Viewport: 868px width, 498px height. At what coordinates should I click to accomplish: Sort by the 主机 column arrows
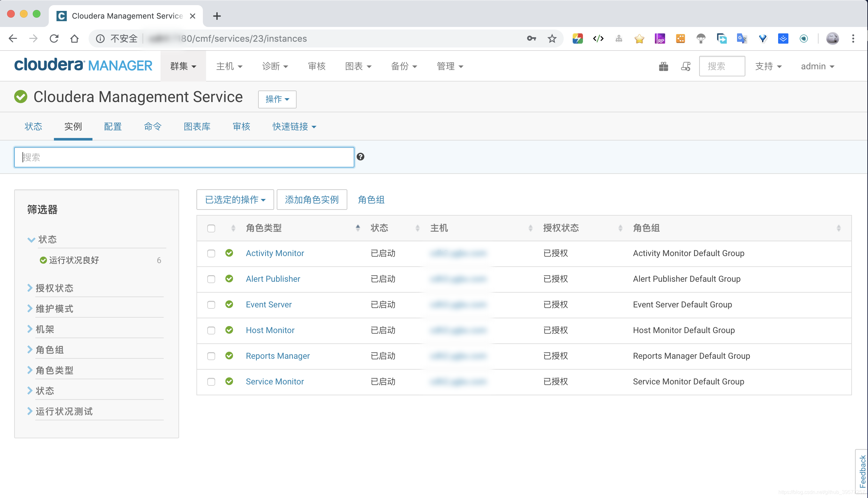(530, 228)
